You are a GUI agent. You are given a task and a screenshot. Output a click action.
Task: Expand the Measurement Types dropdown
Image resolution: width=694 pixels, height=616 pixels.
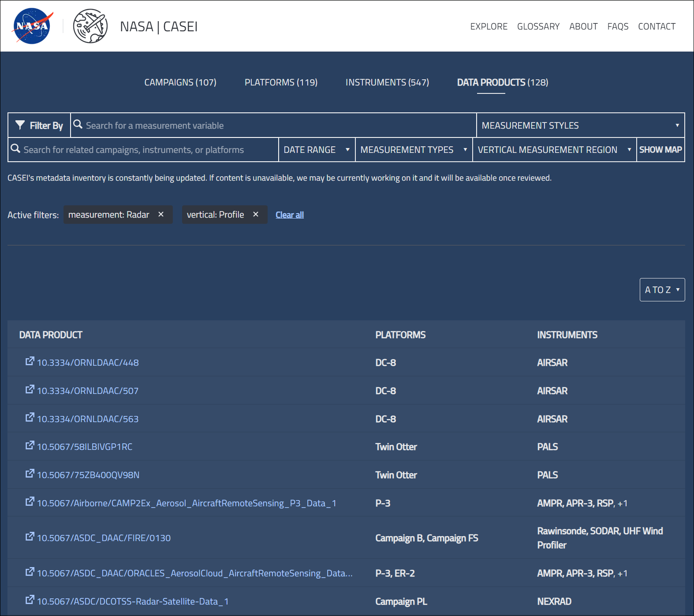414,150
